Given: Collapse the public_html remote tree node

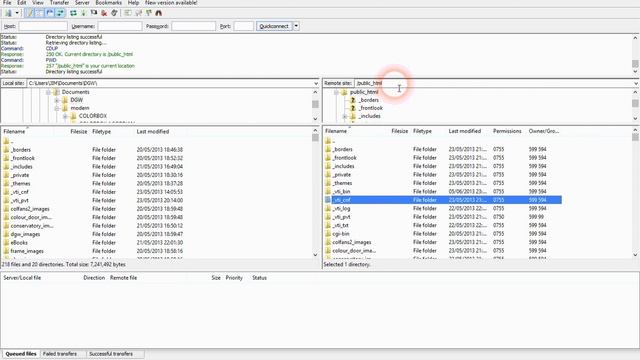Looking at the screenshot, I should (x=336, y=92).
